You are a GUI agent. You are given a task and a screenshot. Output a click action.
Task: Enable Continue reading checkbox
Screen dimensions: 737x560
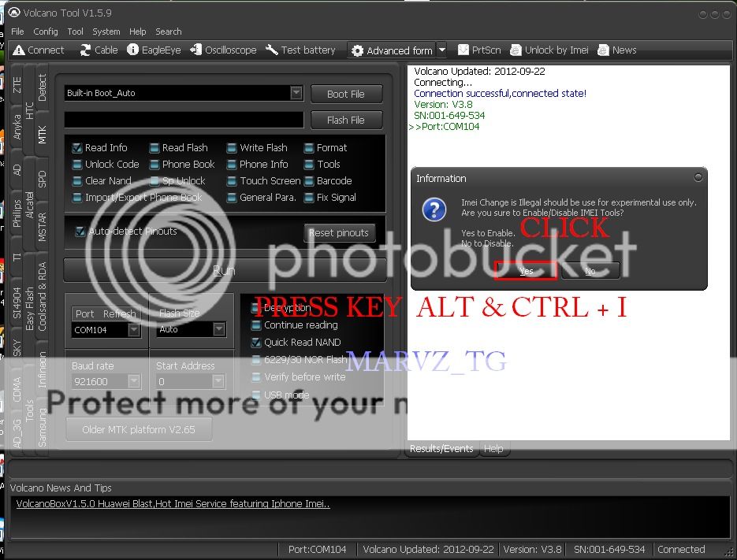[256, 325]
